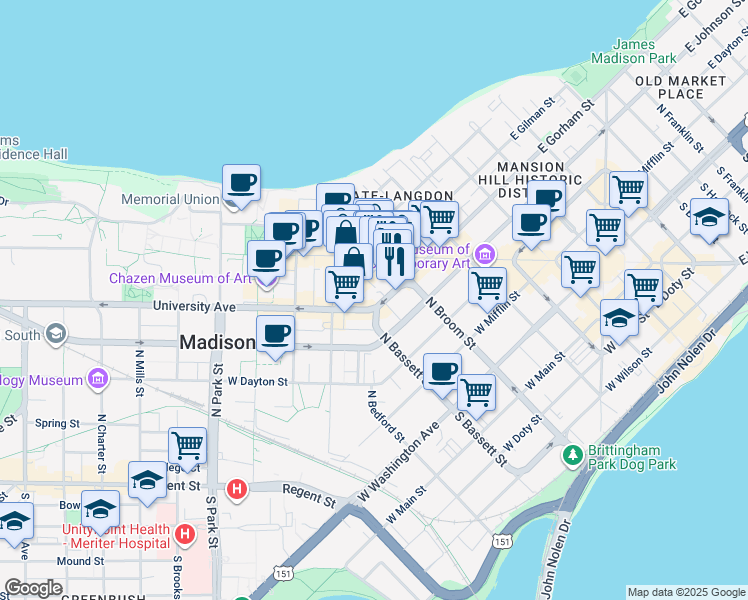Click the shopping cart marker near W Doty St
The width and height of the screenshot is (748, 600).
pyautogui.click(x=644, y=289)
